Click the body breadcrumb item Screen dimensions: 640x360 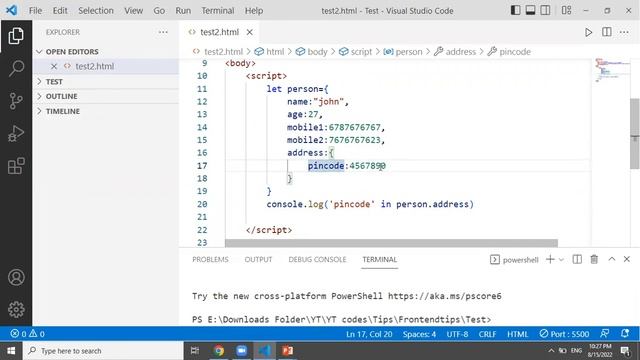[x=312, y=52]
